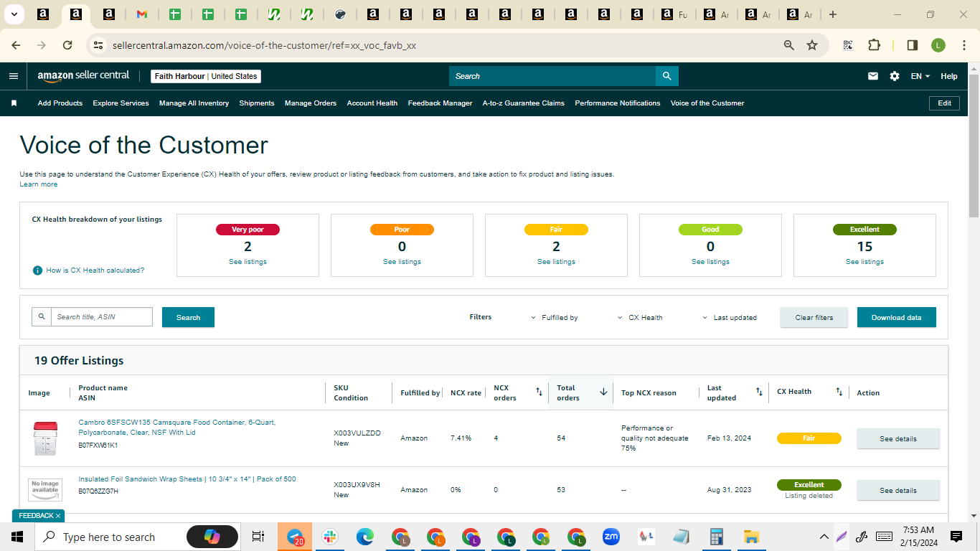This screenshot has height=551, width=980.
Task: Go back to the previous page in Chrome
Action: click(16, 45)
